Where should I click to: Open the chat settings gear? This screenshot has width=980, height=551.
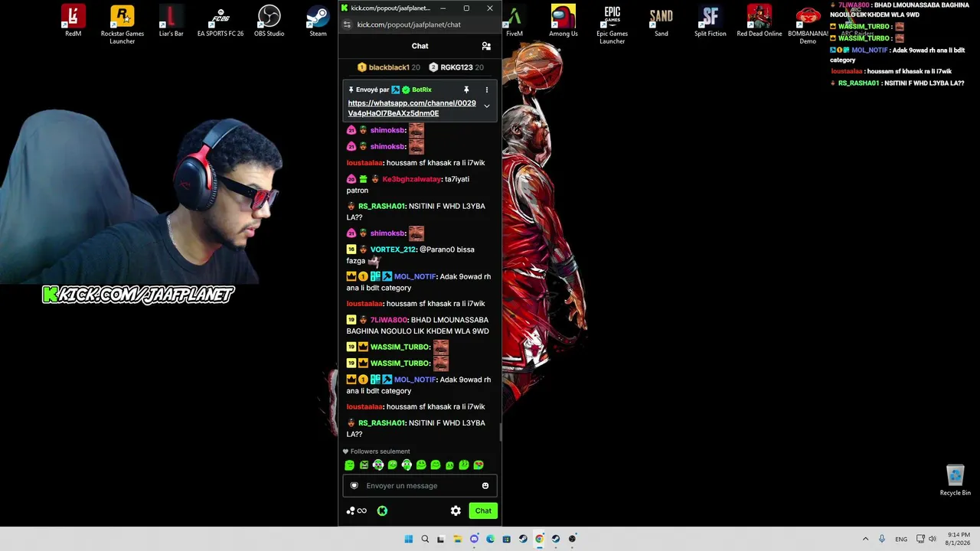click(456, 510)
